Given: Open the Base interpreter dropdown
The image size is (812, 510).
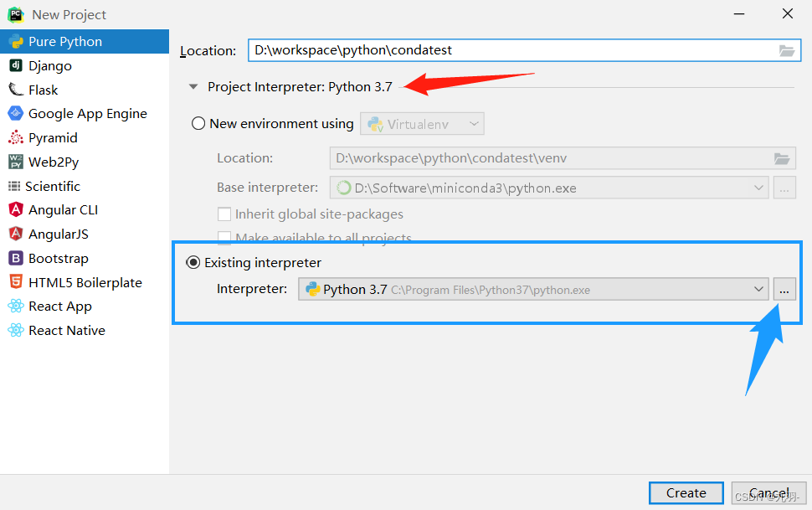Looking at the screenshot, I should click(550, 188).
